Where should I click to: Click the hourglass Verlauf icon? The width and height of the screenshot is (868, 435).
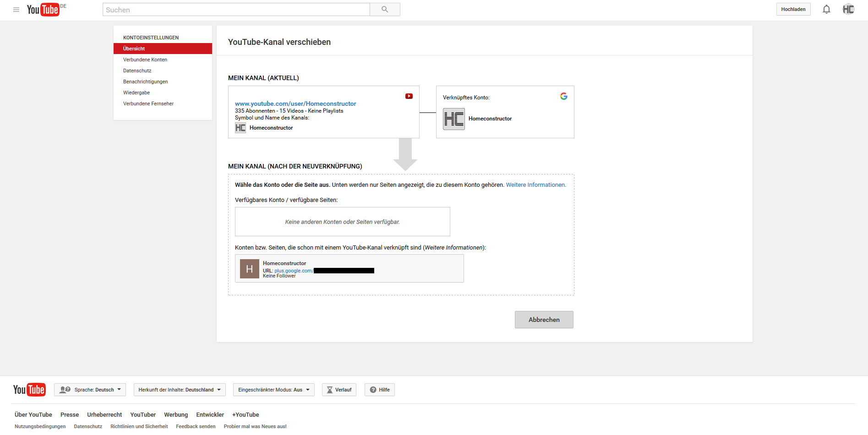[330, 390]
